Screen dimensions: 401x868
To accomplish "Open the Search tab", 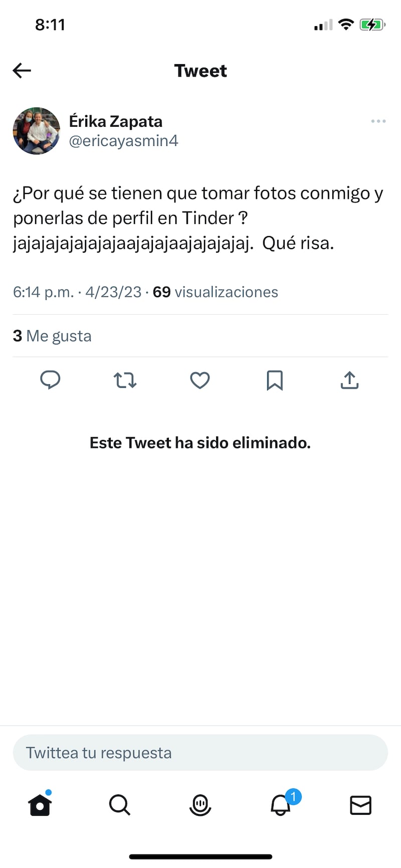I will point(120,805).
